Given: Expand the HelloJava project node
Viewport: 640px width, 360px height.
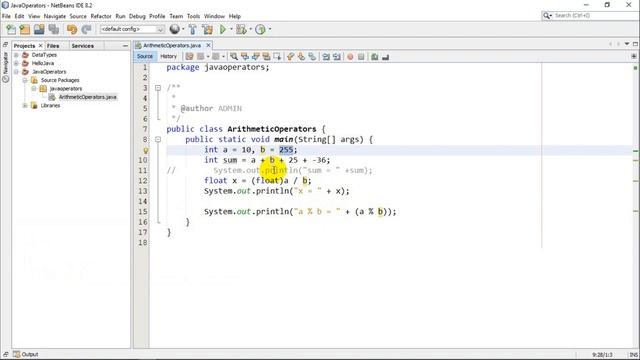Looking at the screenshot, I should tap(16, 63).
